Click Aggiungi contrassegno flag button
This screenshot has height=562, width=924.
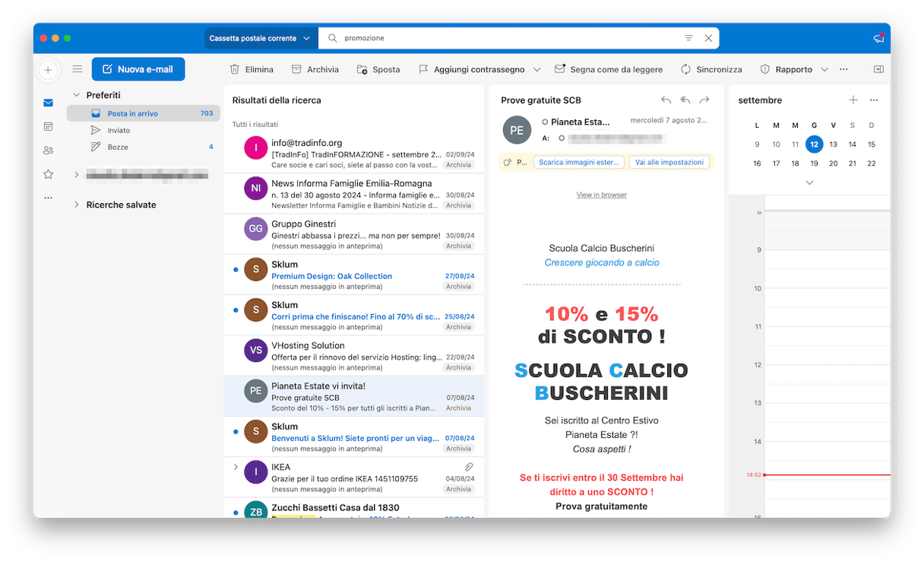(x=472, y=69)
